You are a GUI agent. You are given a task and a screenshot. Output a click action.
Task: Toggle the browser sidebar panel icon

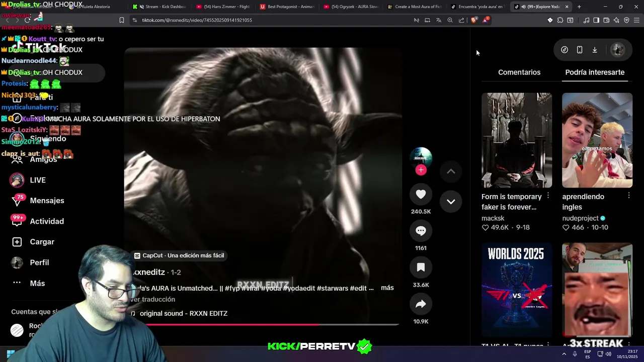point(596,20)
